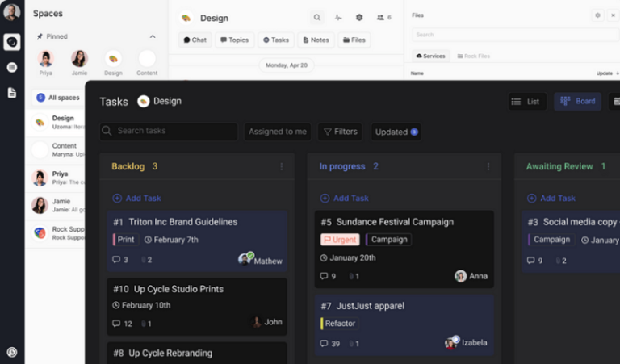Open the members icon showing 6
The height and width of the screenshot is (364, 620).
coord(383,18)
